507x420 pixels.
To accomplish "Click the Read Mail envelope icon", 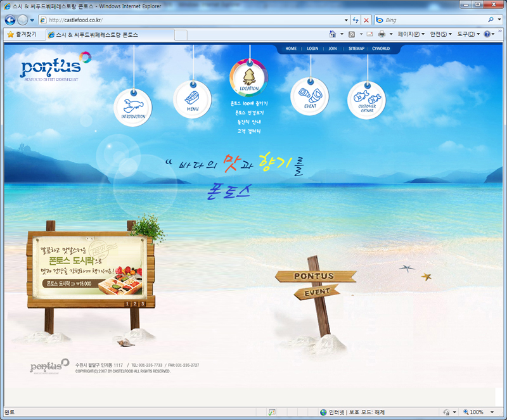I will coord(370,34).
